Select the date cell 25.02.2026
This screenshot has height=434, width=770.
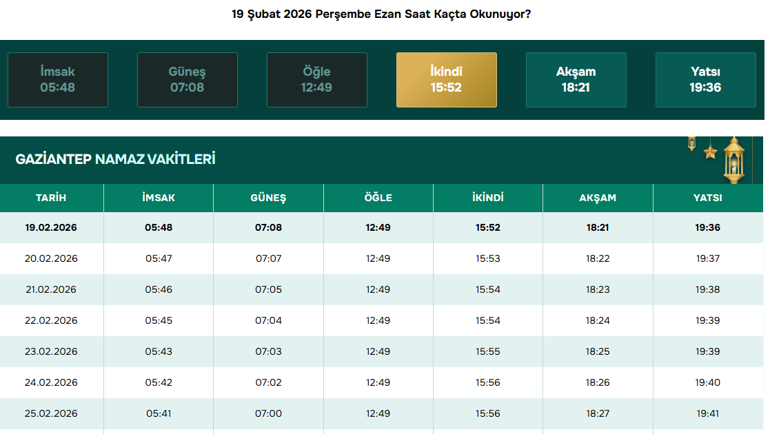51,413
